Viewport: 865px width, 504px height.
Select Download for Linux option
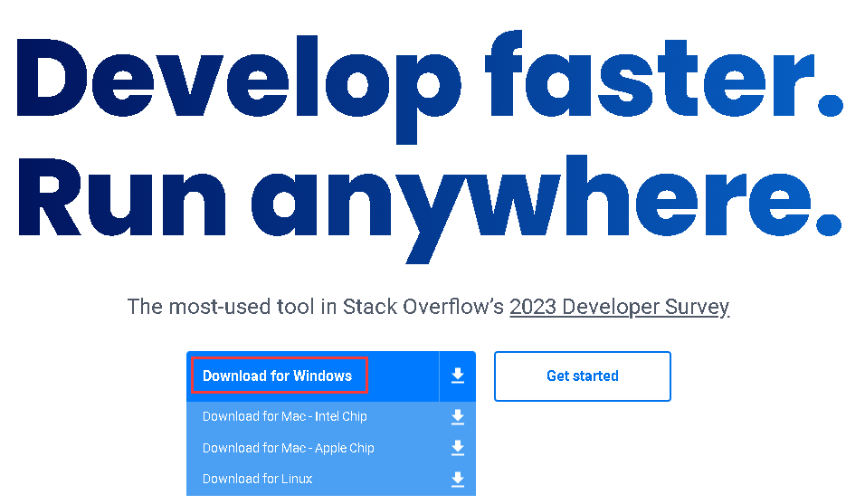[257, 479]
